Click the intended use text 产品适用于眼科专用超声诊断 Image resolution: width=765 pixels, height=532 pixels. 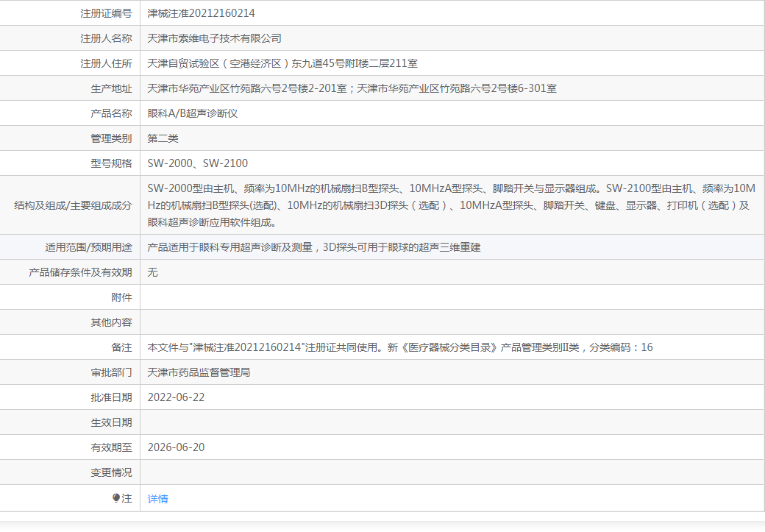tap(313, 247)
